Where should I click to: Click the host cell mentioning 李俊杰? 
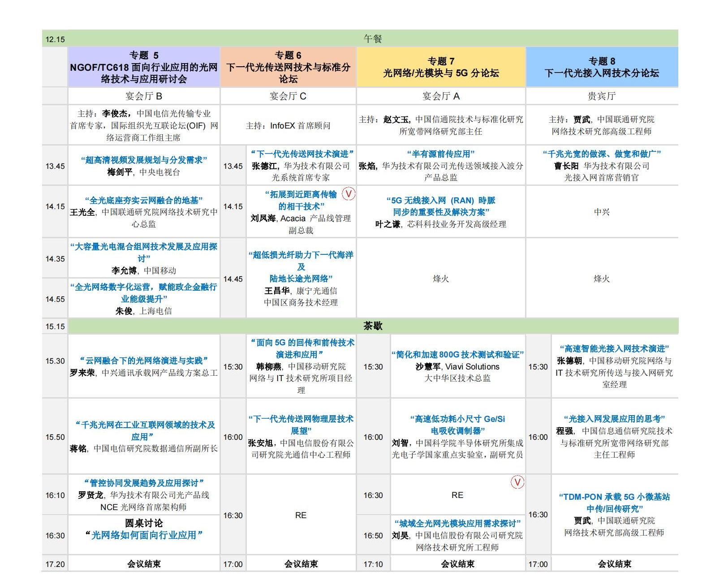pos(144,125)
